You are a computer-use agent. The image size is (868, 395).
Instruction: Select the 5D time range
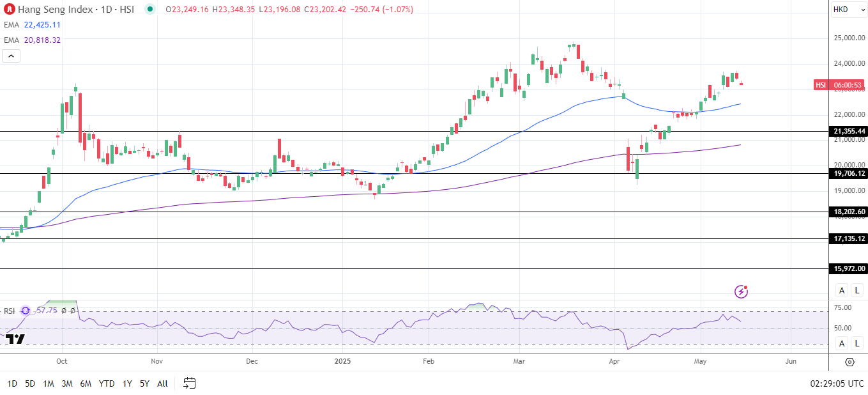(x=30, y=383)
